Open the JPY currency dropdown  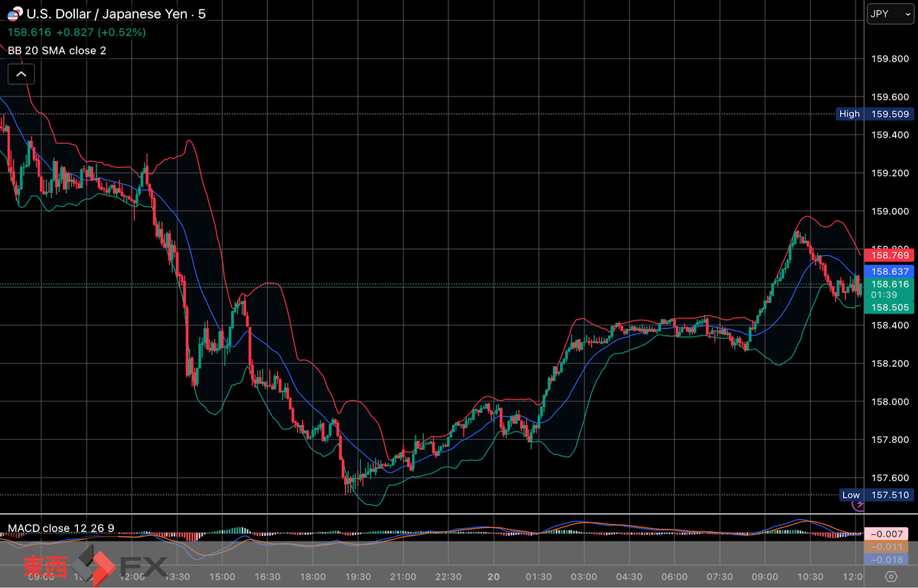890,14
